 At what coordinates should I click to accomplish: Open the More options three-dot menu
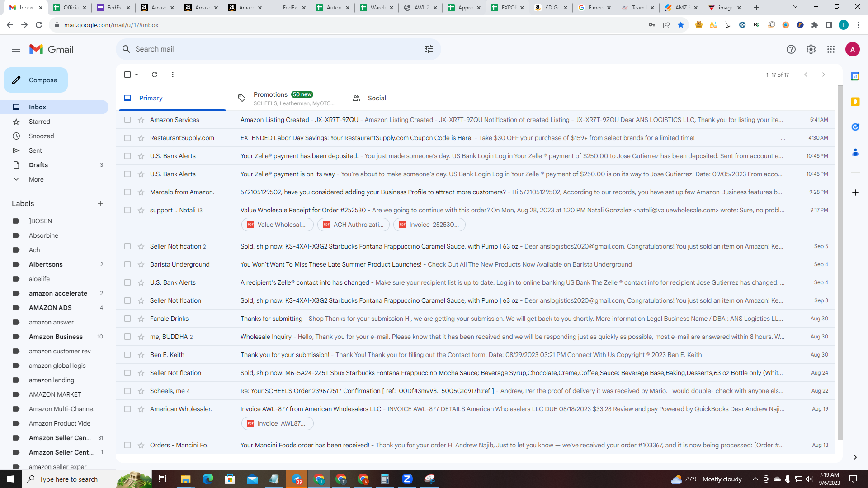click(x=173, y=75)
